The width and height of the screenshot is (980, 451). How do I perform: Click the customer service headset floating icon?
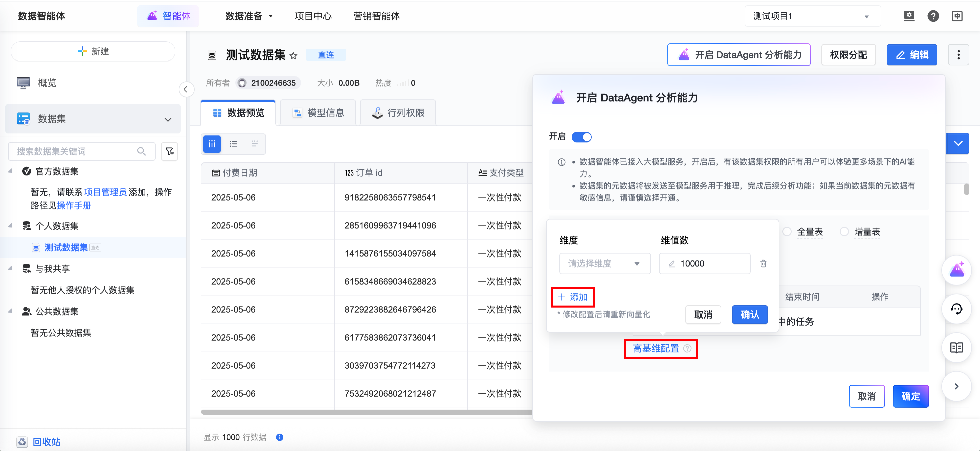pos(956,309)
